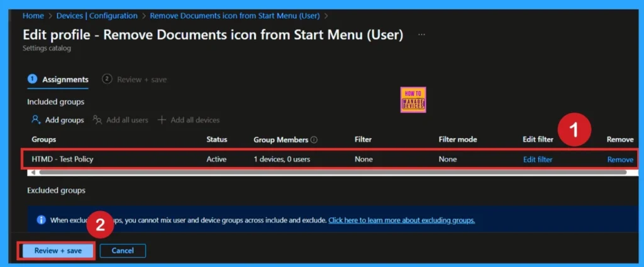Click the Groups column header
The width and height of the screenshot is (644, 267).
pos(43,139)
